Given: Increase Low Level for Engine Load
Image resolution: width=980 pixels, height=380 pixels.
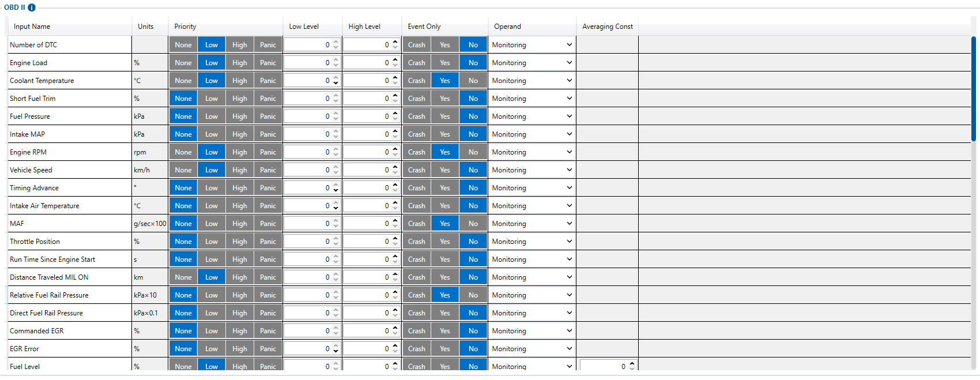Looking at the screenshot, I should pos(336,60).
